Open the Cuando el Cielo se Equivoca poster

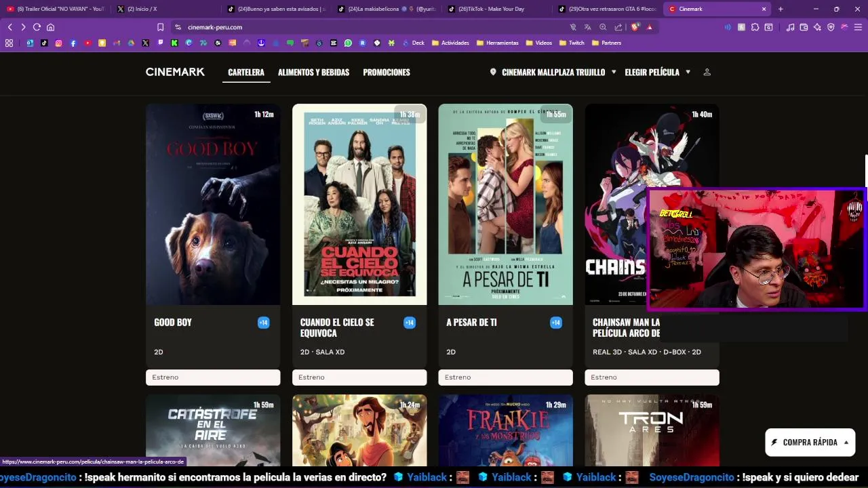pyautogui.click(x=359, y=204)
